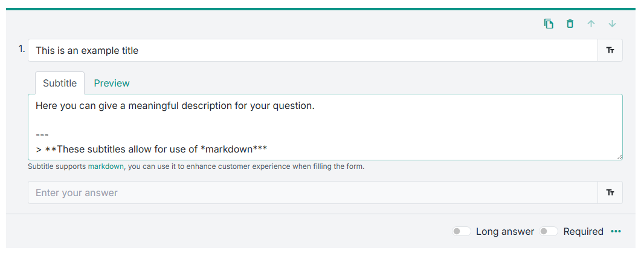644x256 pixels.
Task: Move the question down with the down arrow
Action: click(x=612, y=24)
